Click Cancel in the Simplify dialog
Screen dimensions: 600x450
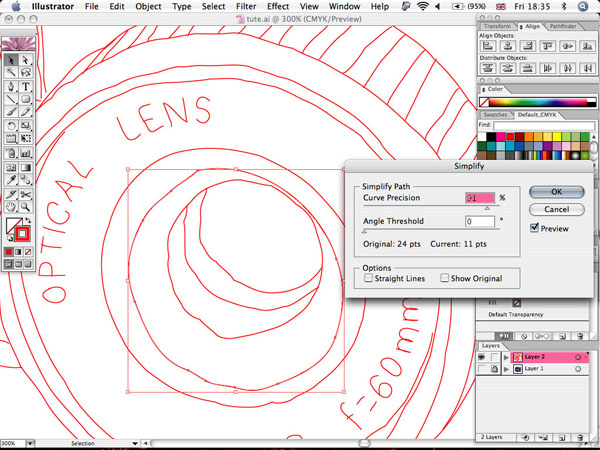coord(557,209)
